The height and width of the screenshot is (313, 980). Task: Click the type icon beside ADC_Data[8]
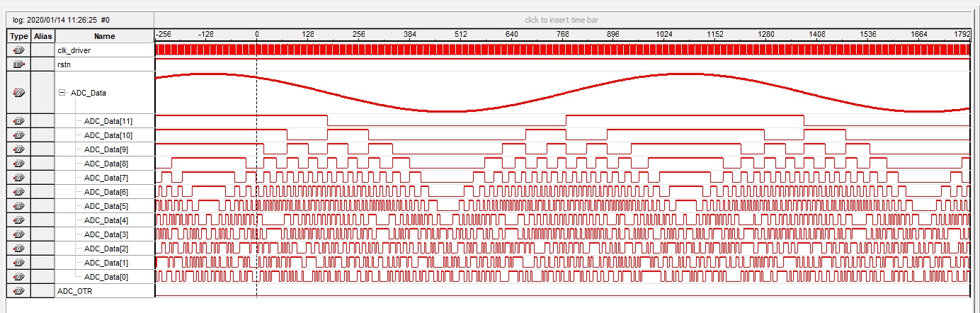click(x=18, y=164)
